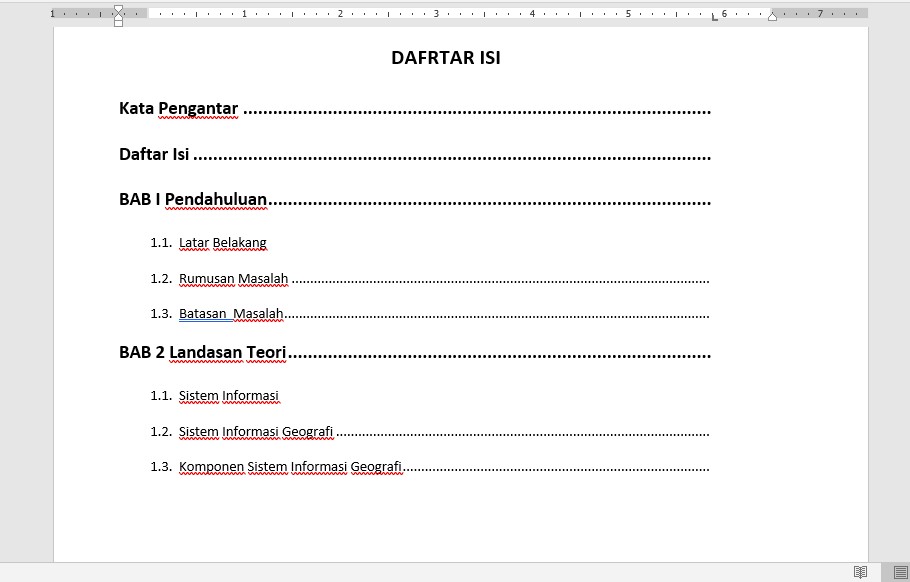Click the BAB I Pendahuluan heading
Screen dimensions: 910x582
pyautogui.click(x=193, y=199)
